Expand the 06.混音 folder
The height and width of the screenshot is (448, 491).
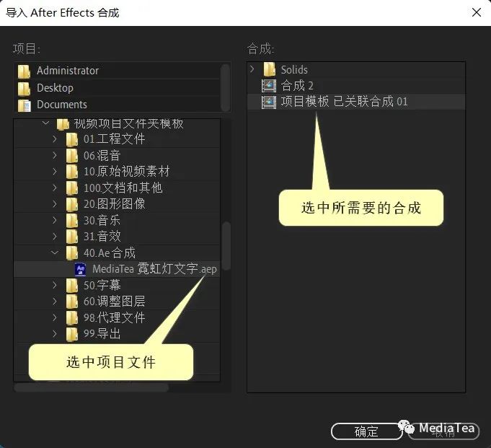(x=55, y=155)
